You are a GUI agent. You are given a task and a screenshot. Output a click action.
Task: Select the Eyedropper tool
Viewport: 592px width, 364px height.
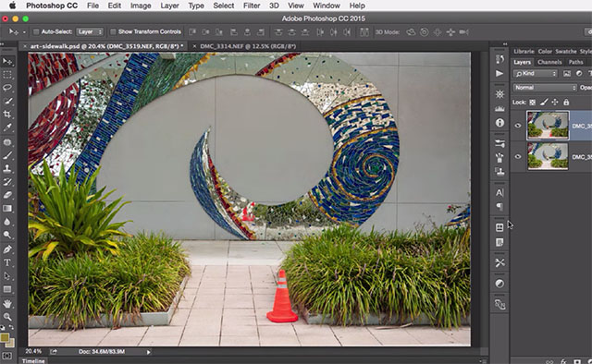(x=7, y=127)
